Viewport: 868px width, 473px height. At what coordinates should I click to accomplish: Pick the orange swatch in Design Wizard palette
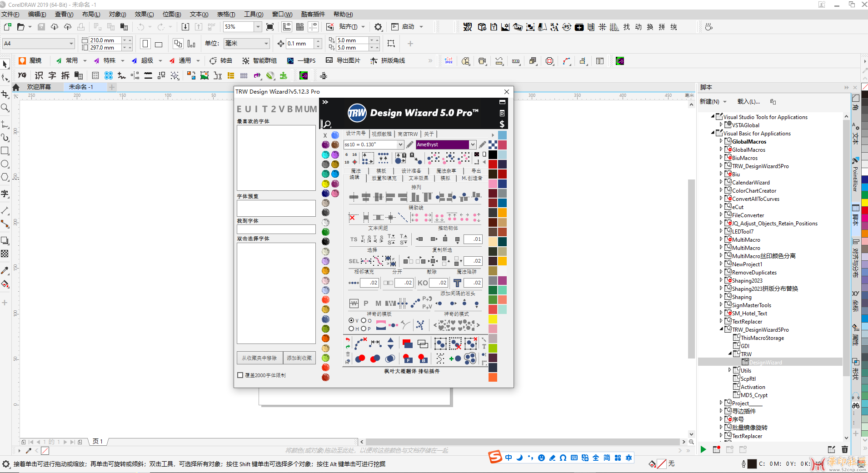coord(493,377)
